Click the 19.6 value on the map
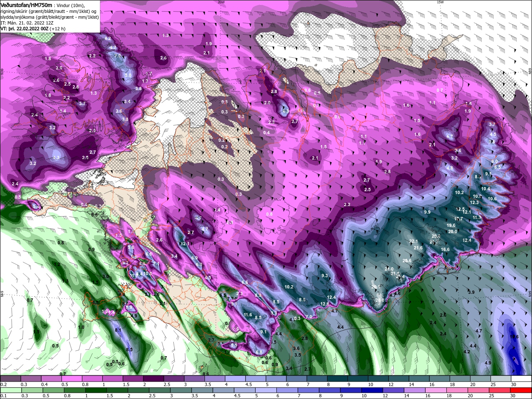The image size is (532, 399). pyautogui.click(x=451, y=225)
